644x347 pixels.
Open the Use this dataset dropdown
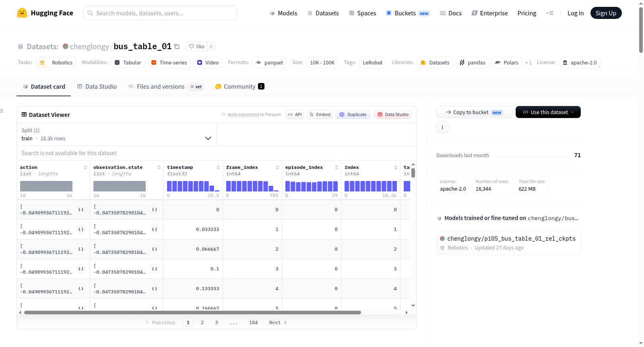point(548,112)
